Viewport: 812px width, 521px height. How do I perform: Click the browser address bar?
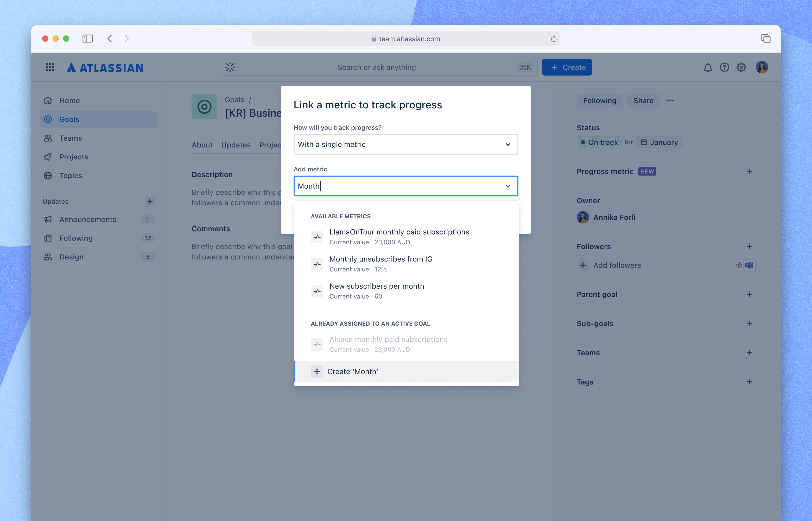[x=405, y=39]
